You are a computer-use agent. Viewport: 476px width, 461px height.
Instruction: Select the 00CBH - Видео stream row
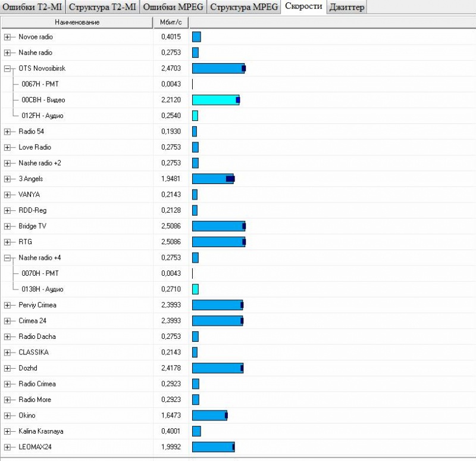tap(43, 100)
